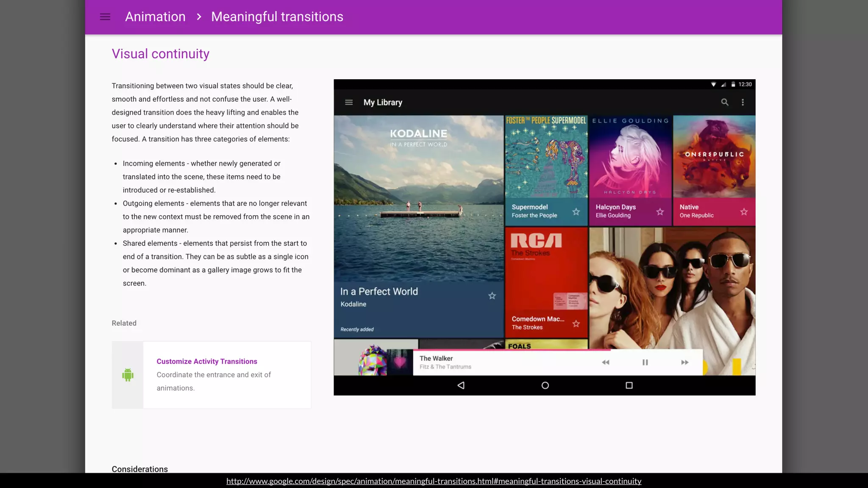Click the cellular signal status icon
This screenshot has height=488, width=868.
[723, 84]
